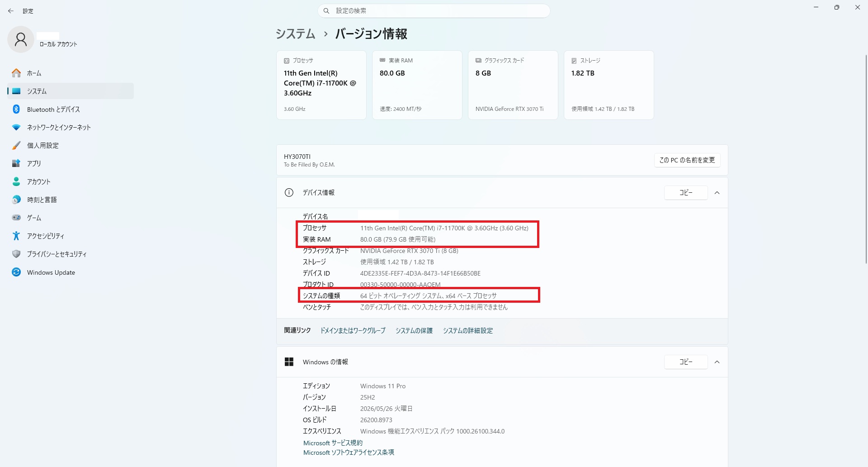This screenshot has width=868, height=467.
Task: Click the インストール日 value 2026/05/26 火曜日
Action: click(387, 409)
